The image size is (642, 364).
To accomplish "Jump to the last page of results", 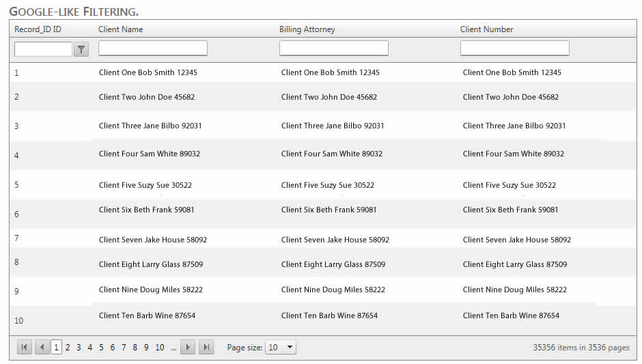I will (x=206, y=348).
